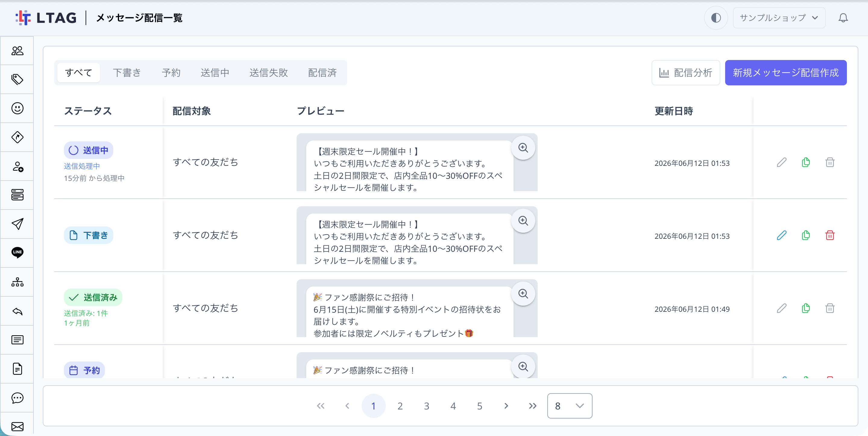
Task: Switch to the 配信済 tab
Action: tap(322, 72)
